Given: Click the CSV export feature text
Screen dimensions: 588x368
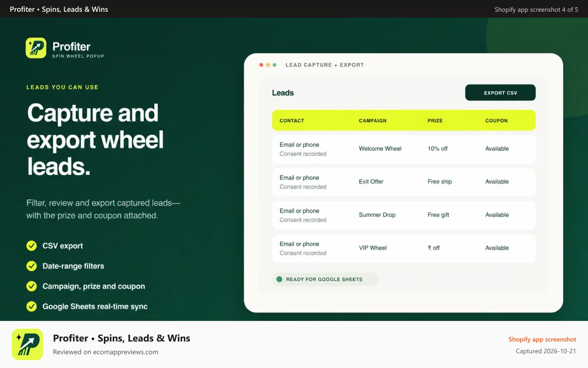Looking at the screenshot, I should click(63, 246).
